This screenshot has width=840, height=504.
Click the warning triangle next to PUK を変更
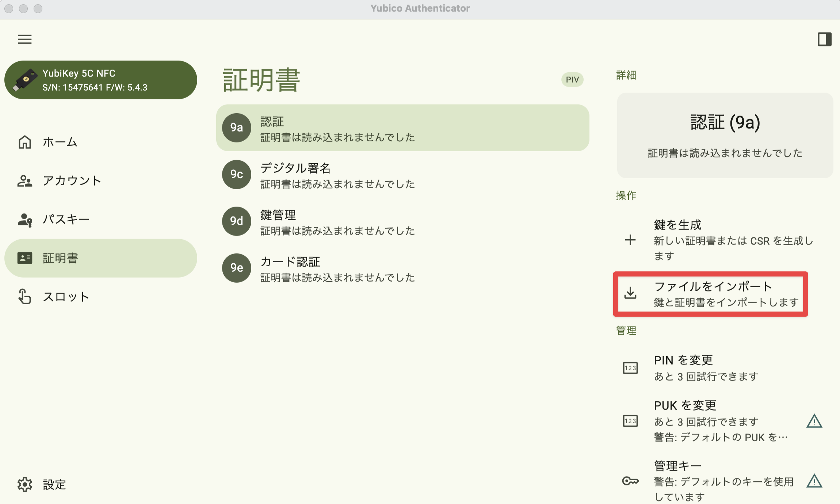click(814, 421)
